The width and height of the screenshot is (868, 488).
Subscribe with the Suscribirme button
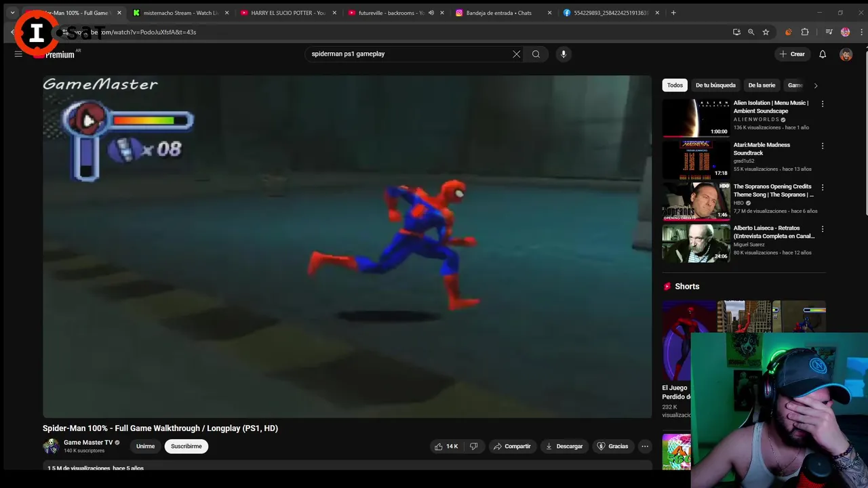[x=186, y=446]
